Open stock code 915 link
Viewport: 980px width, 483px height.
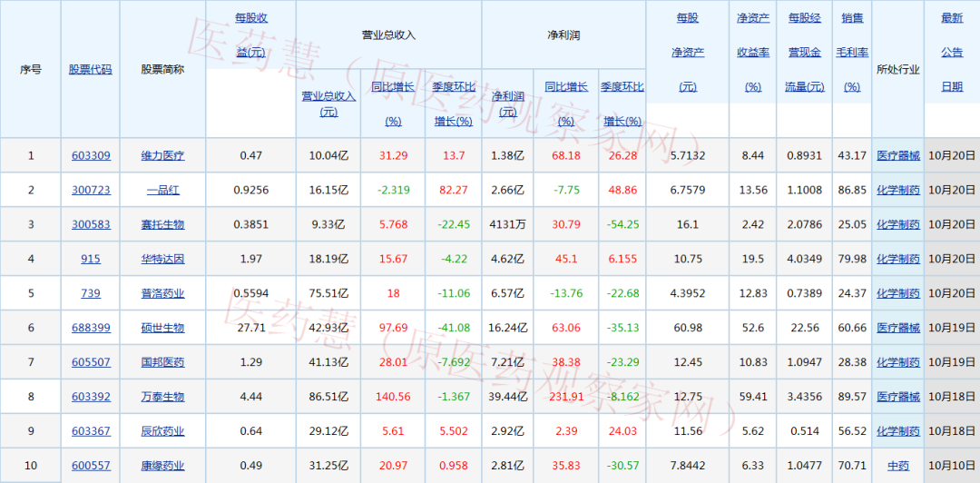point(91,259)
